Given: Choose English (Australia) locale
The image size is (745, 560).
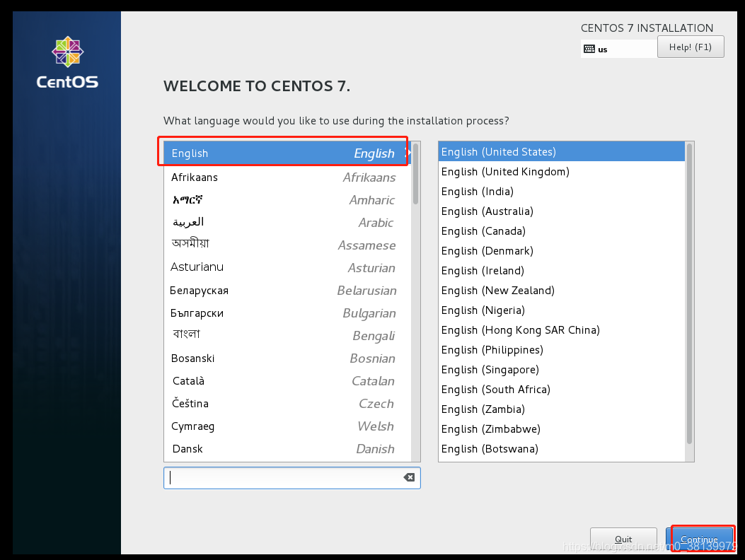Looking at the screenshot, I should click(x=562, y=211).
